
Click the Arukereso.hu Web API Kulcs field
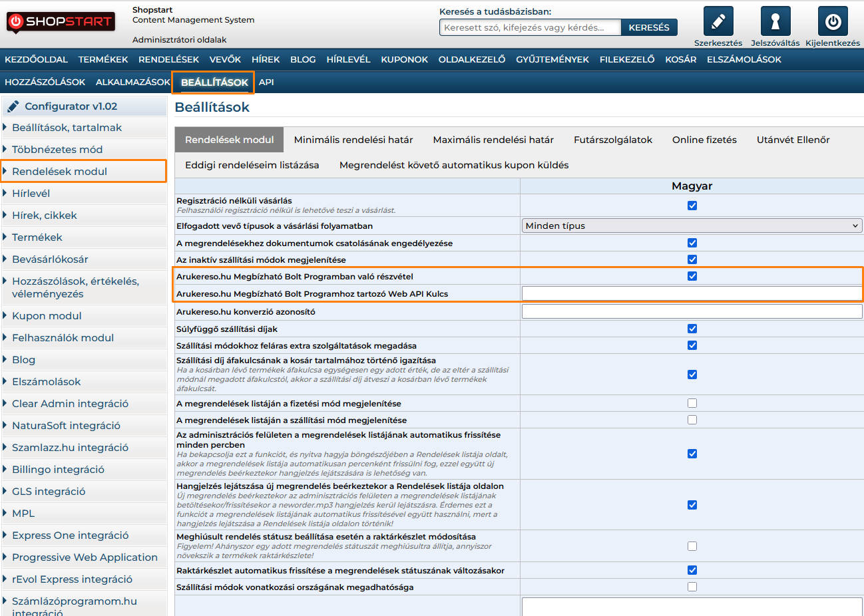(692, 293)
